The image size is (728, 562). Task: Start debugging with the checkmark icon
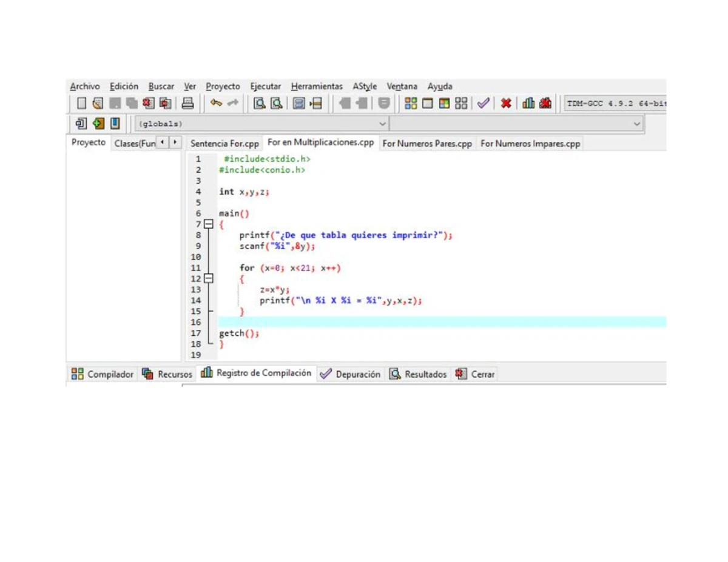coord(483,104)
